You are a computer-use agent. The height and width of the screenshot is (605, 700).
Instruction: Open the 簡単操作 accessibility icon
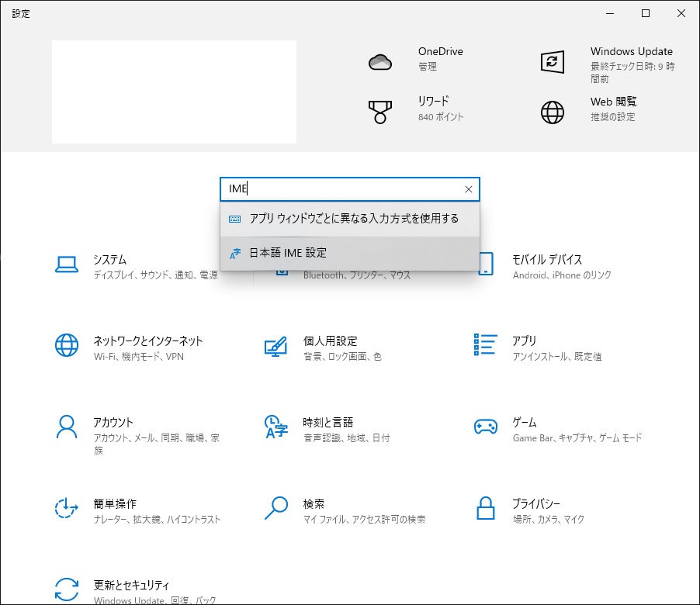pyautogui.click(x=67, y=508)
